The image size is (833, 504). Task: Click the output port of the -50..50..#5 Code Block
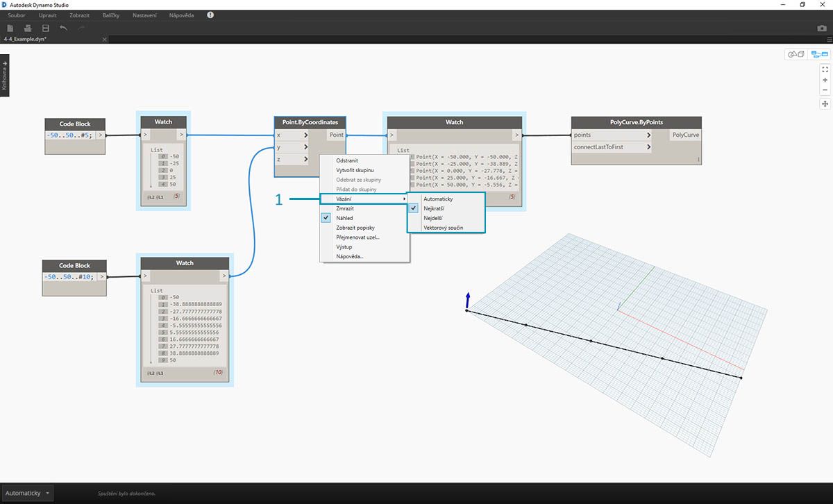101,135
